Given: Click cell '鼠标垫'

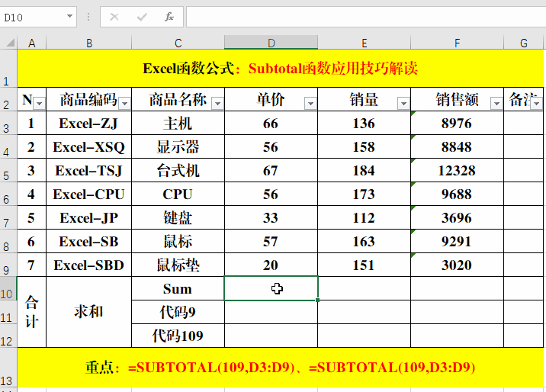Looking at the screenshot, I should click(x=178, y=265).
